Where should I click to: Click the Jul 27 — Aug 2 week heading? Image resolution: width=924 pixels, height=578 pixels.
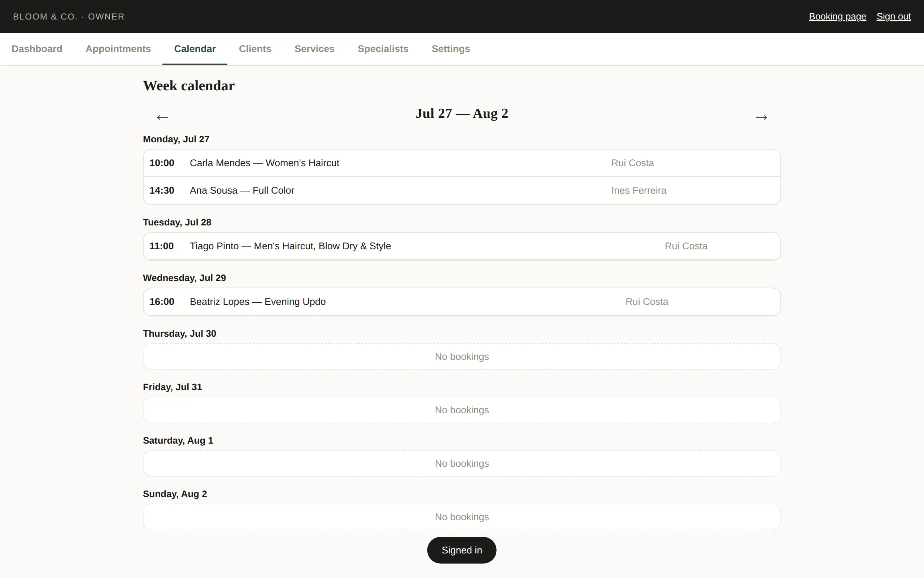tap(462, 113)
